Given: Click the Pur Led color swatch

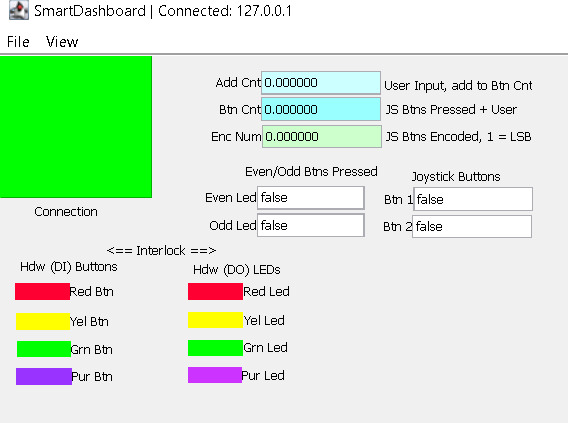Looking at the screenshot, I should click(x=215, y=375).
